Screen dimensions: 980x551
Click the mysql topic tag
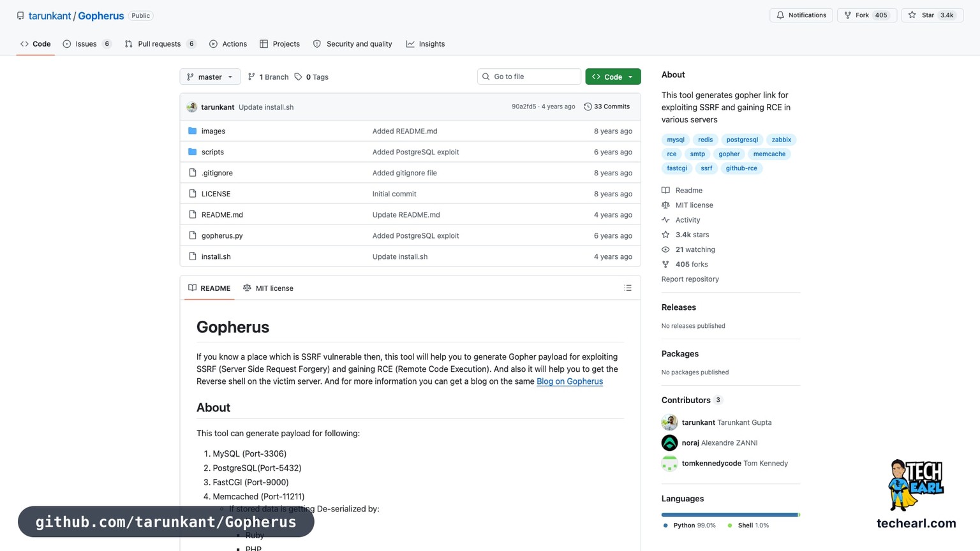tap(676, 140)
